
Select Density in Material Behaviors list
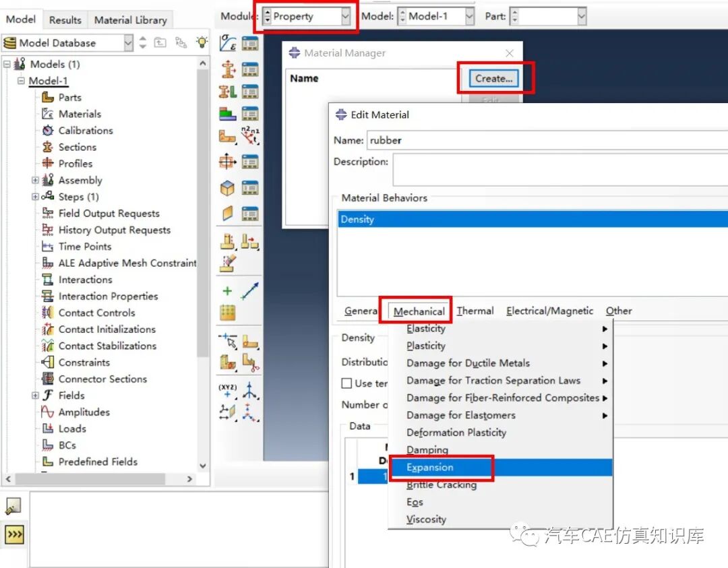click(533, 219)
